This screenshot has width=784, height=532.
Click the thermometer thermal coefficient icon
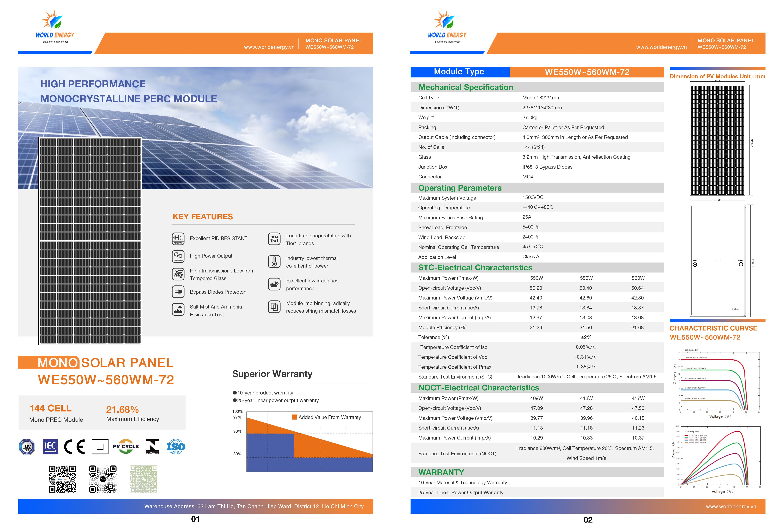tap(274, 261)
